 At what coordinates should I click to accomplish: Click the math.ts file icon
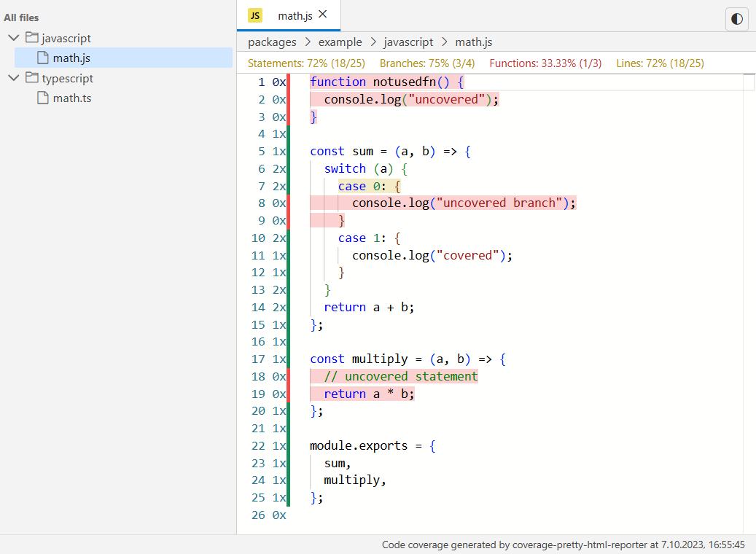(x=43, y=98)
